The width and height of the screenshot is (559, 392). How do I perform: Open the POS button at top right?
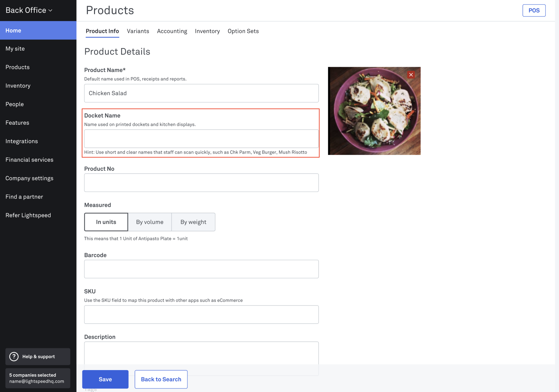tap(534, 11)
